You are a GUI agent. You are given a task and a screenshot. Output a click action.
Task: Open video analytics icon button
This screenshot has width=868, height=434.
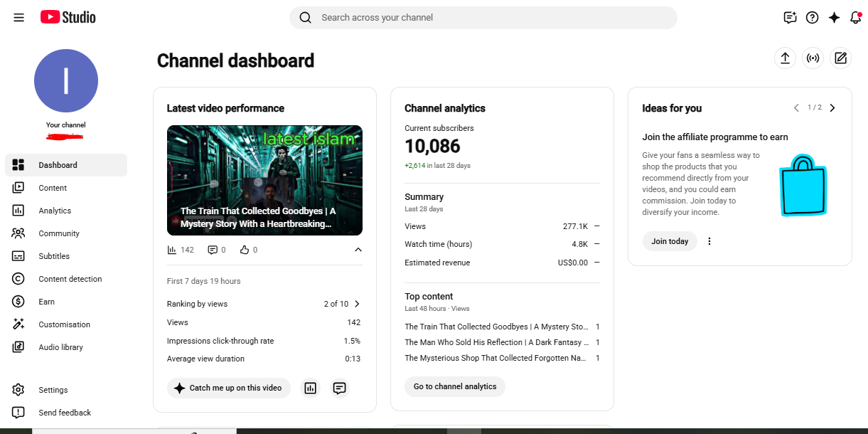(x=310, y=388)
